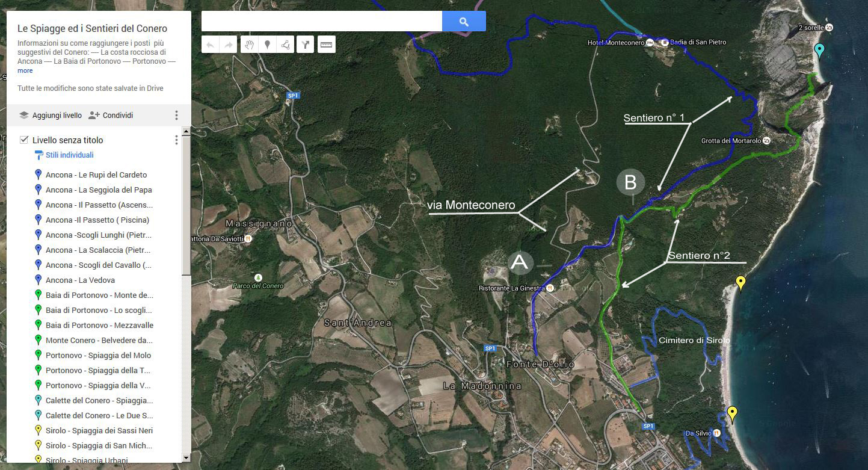Select the draw line tool
Image resolution: width=868 pixels, height=470 pixels.
285,45
